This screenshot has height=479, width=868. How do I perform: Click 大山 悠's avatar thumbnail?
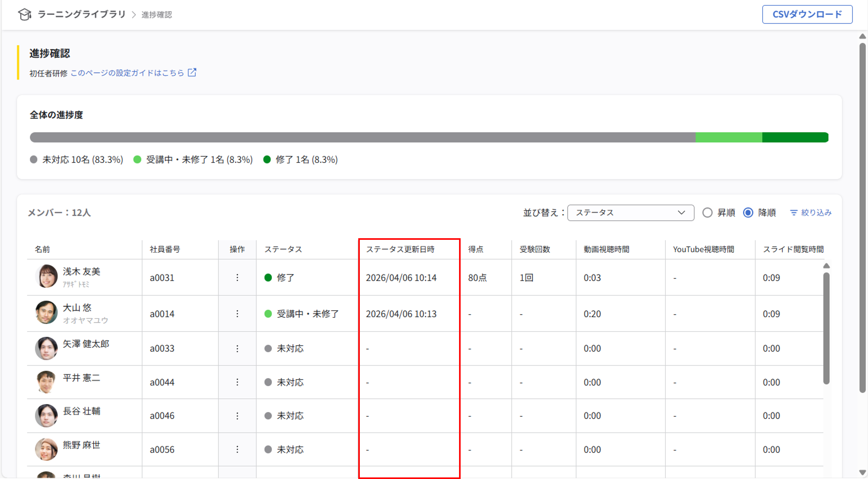tap(46, 312)
